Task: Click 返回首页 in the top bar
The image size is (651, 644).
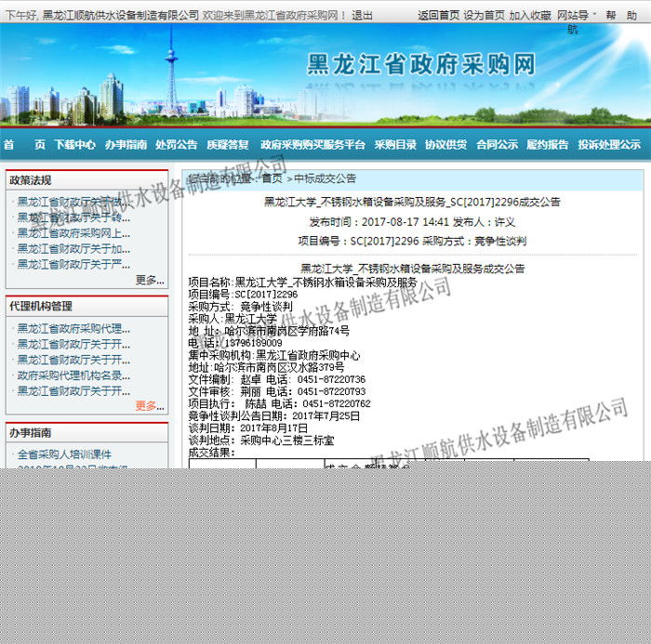Action: click(x=438, y=16)
